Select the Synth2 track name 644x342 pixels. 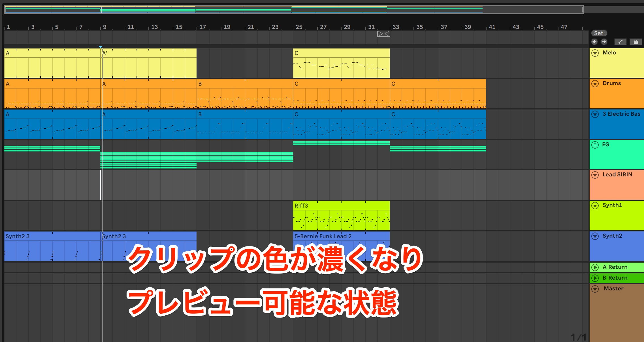tap(612, 236)
